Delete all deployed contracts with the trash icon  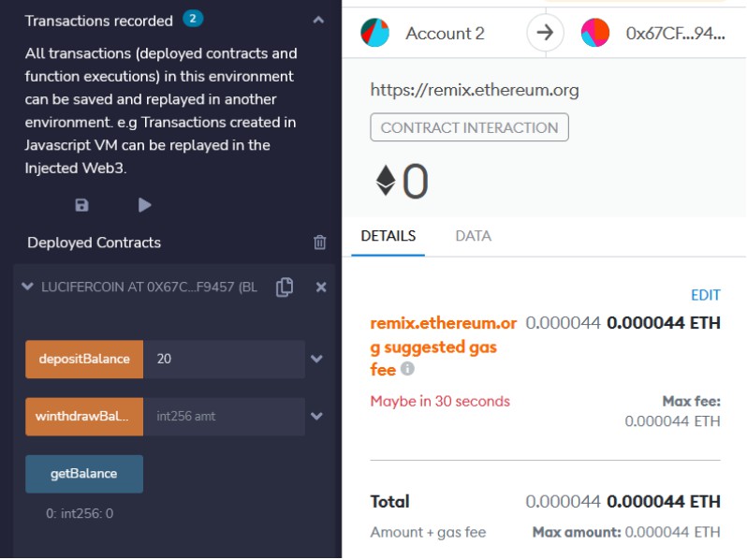[x=319, y=243]
